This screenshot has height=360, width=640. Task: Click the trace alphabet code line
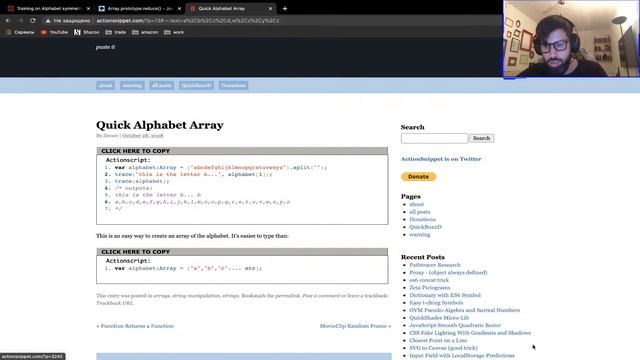142,181
